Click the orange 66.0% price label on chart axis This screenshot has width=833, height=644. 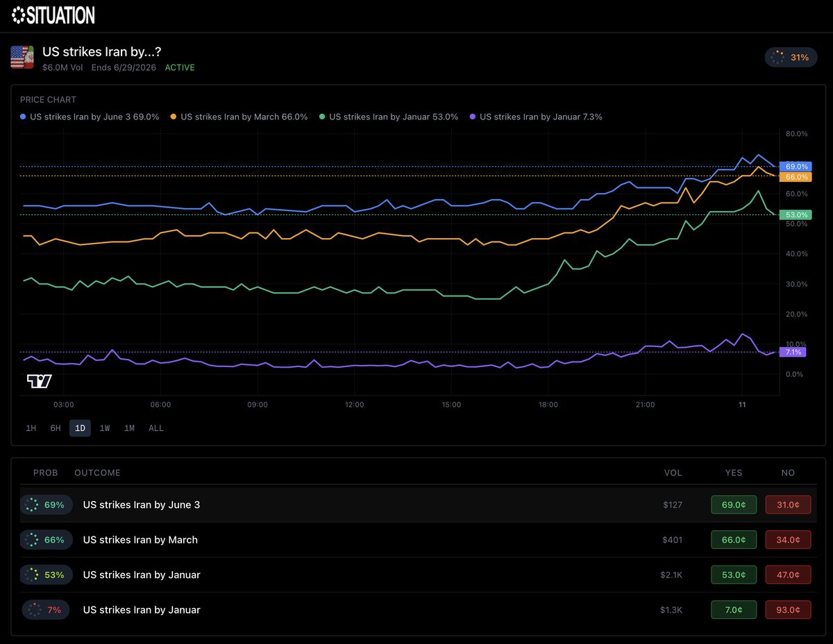tap(796, 177)
